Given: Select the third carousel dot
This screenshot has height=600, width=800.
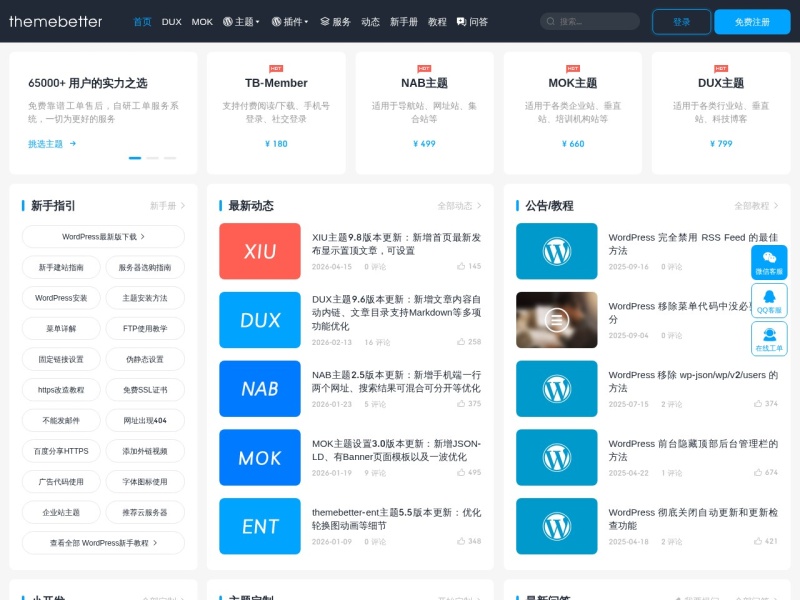Looking at the screenshot, I should coord(170,158).
